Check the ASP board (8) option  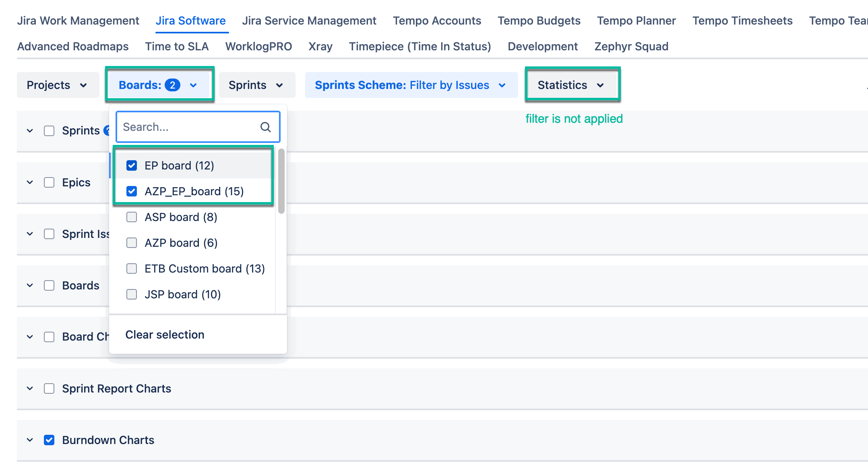click(132, 217)
